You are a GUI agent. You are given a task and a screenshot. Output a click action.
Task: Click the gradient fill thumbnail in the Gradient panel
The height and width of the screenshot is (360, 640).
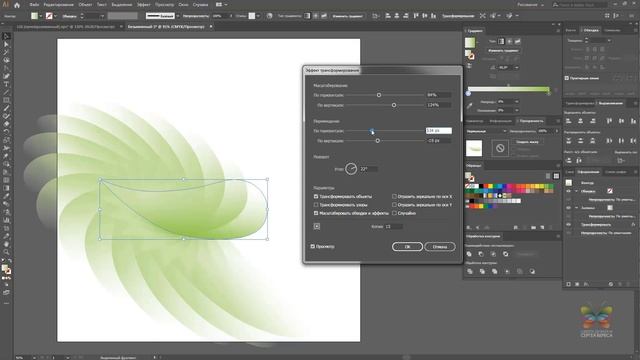[470, 42]
